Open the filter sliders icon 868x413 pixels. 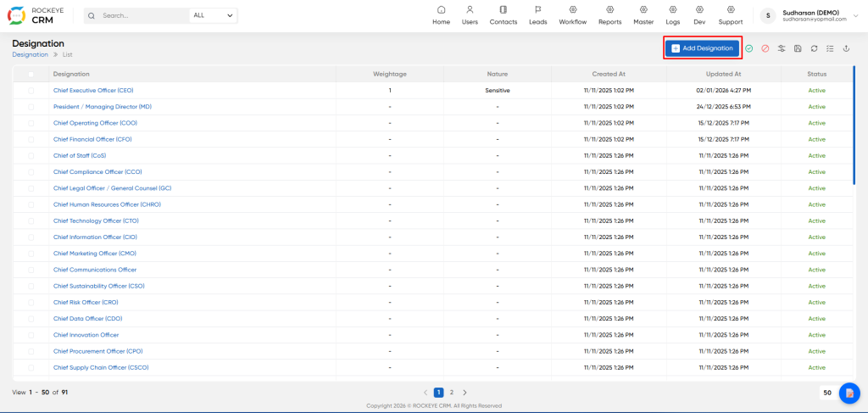[x=782, y=48]
